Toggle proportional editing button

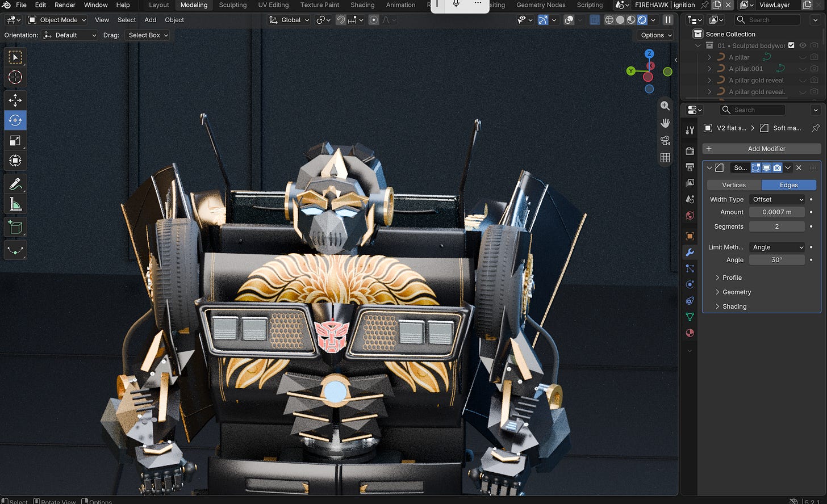tap(374, 20)
